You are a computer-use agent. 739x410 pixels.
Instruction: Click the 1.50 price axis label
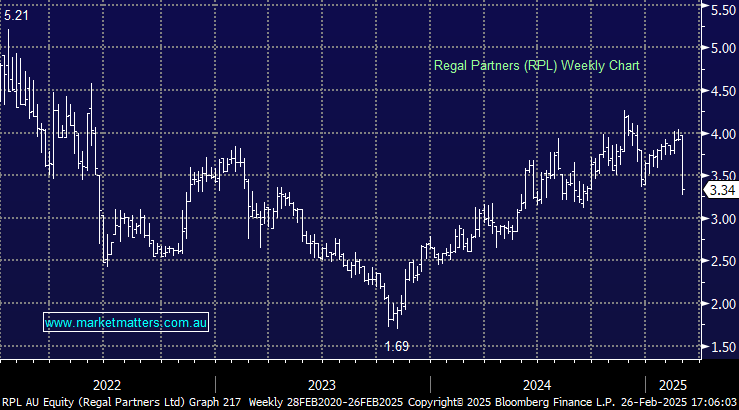(x=723, y=347)
